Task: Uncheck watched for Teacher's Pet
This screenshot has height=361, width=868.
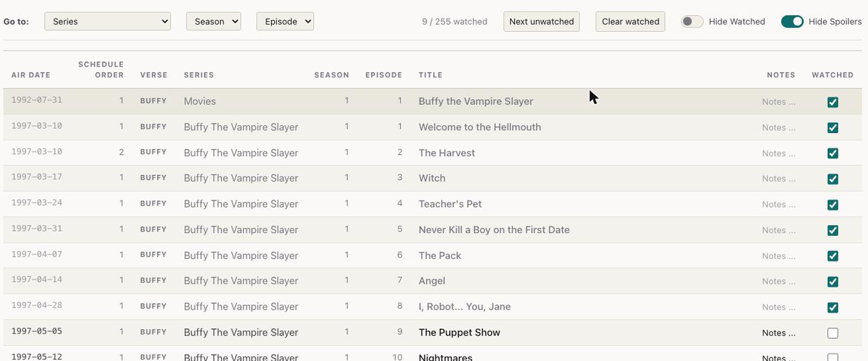Action: [833, 205]
